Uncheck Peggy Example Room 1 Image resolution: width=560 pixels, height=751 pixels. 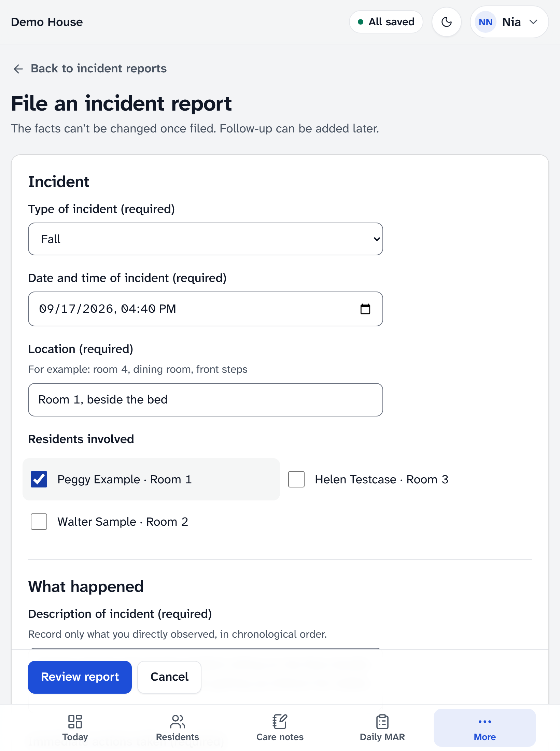pos(39,479)
